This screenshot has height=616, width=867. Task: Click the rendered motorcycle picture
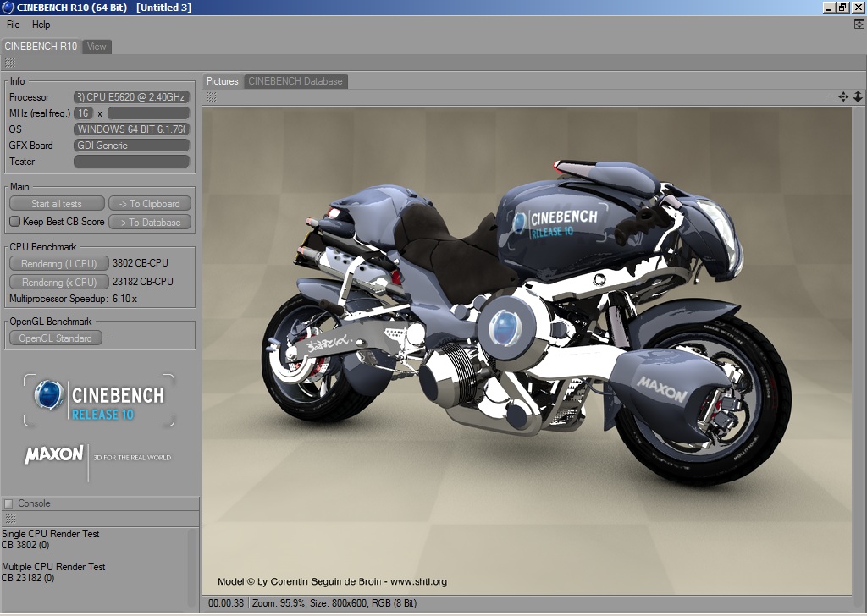pos(527,351)
